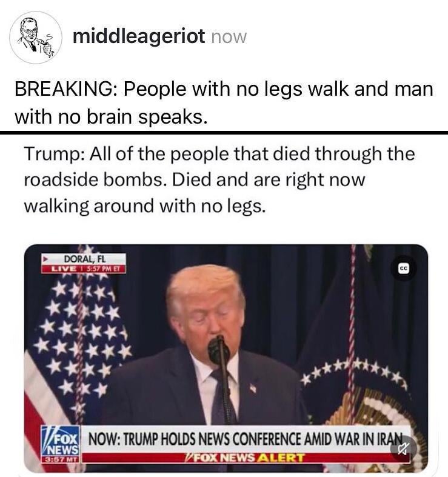Click the divider line below the caption

(224, 132)
